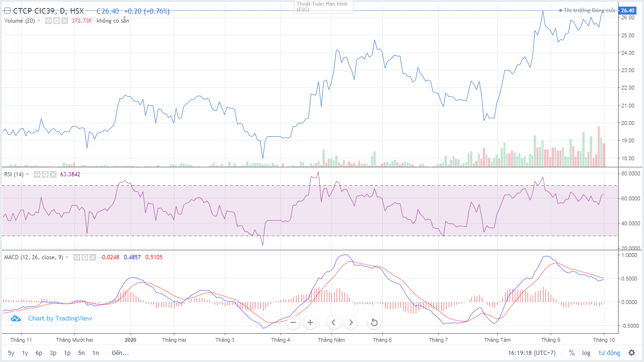This screenshot has height=362, width=644.
Task: Click the MACD signal value 0.5105
Action: 154,257
